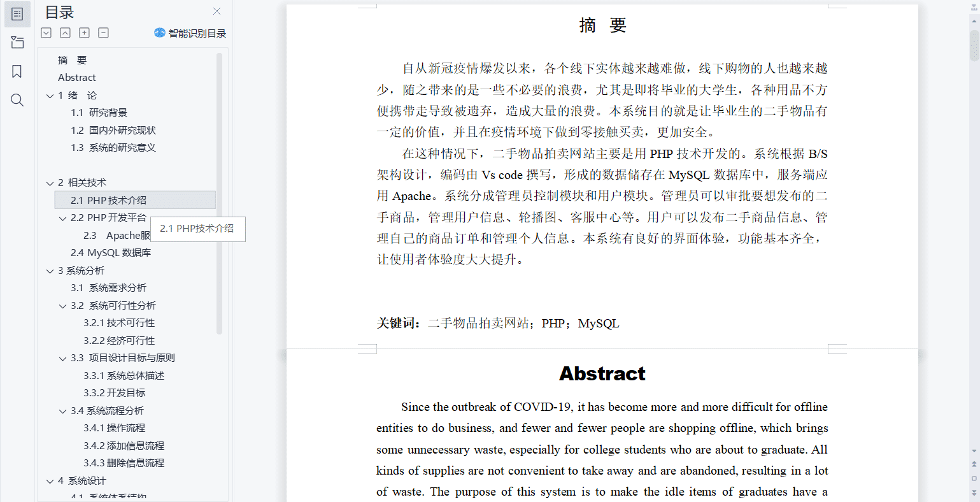
Task: Click the document vertical scrollbar thumb
Action: click(x=974, y=45)
